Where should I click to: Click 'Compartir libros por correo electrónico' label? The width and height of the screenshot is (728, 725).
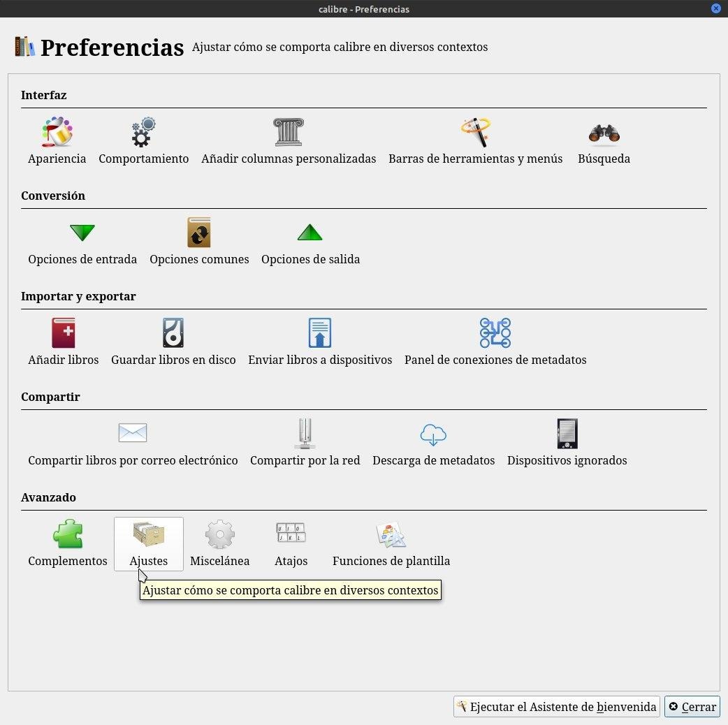pos(133,460)
